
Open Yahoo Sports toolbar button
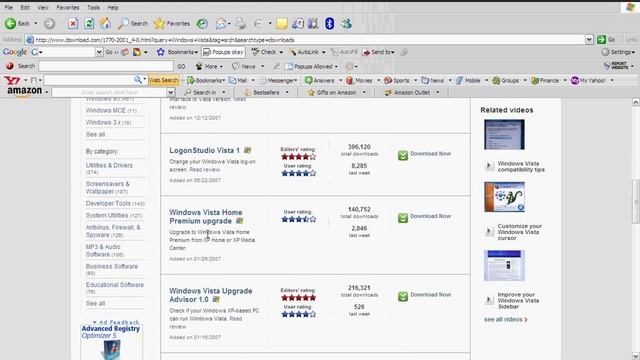pos(397,80)
